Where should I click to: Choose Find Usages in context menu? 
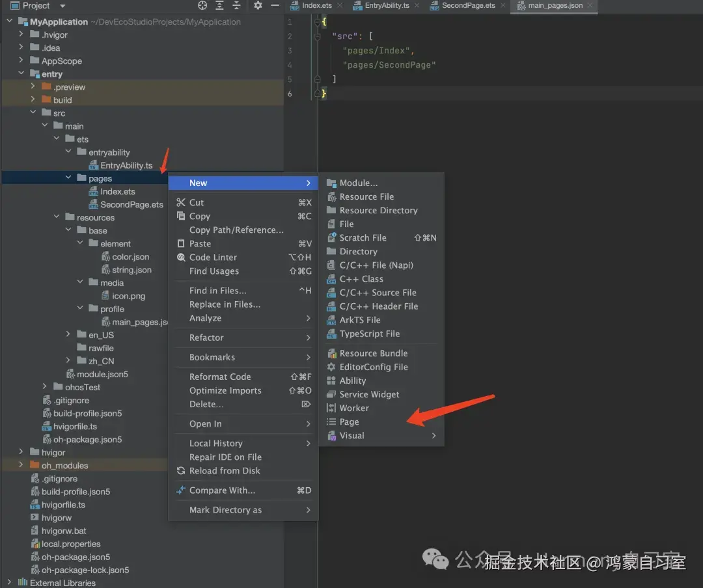click(243, 271)
